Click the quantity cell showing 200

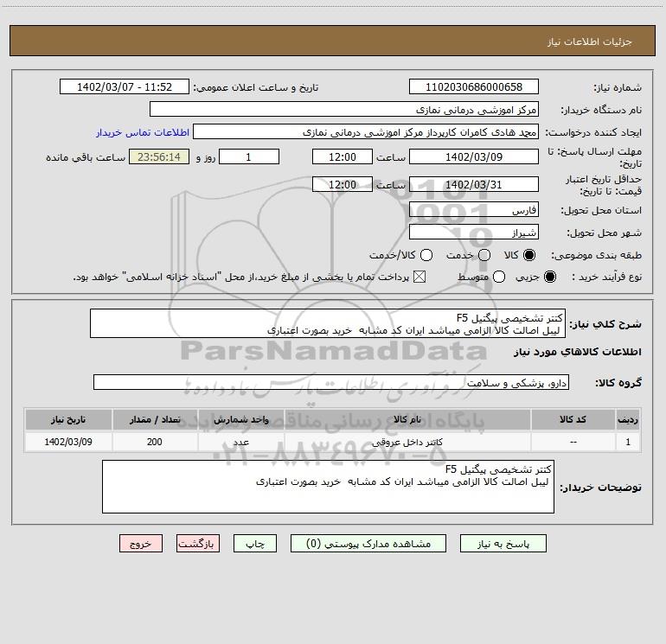155,442
